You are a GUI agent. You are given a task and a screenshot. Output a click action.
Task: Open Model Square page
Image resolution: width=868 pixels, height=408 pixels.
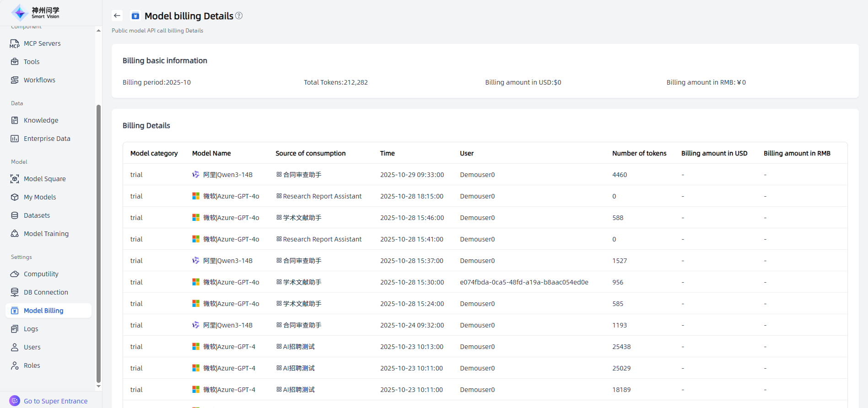click(x=44, y=179)
